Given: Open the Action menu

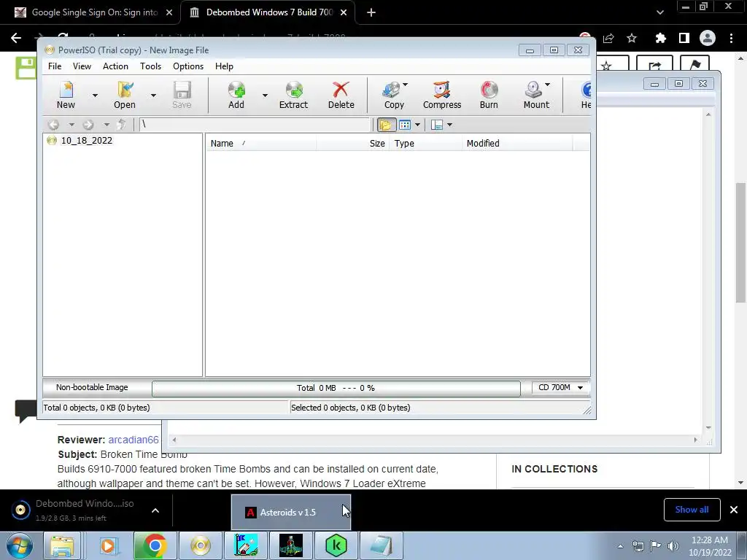Looking at the screenshot, I should (x=115, y=66).
